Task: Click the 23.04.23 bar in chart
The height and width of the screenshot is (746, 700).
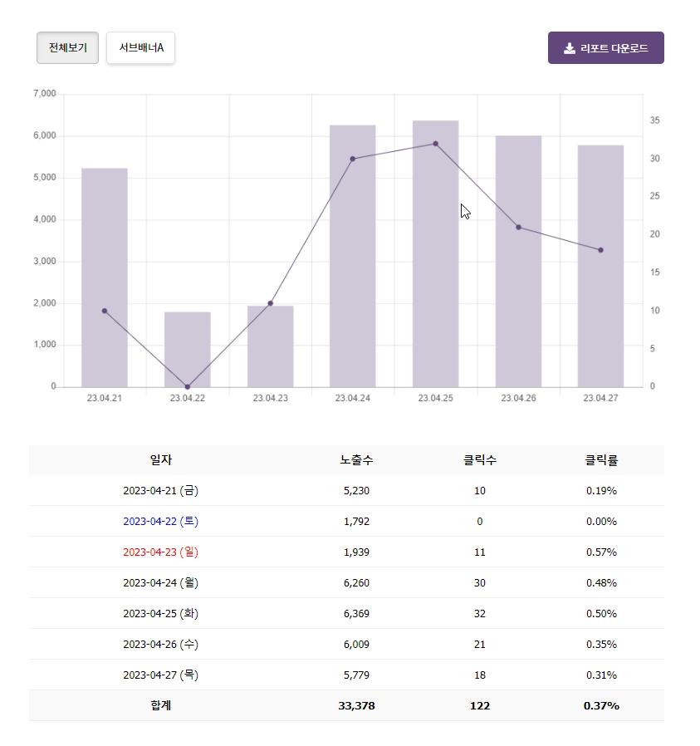Action: (x=270, y=346)
